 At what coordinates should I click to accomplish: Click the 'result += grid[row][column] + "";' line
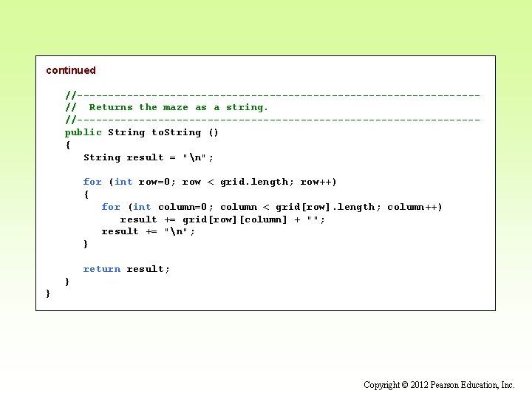tap(222, 219)
